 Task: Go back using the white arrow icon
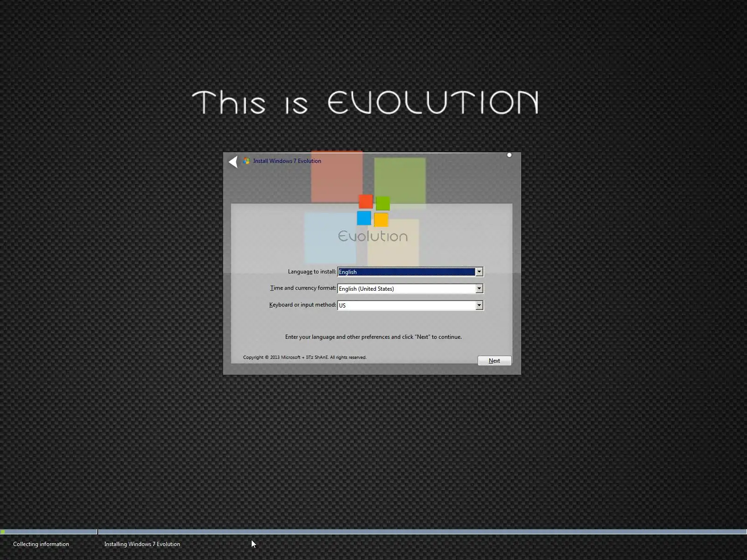(x=233, y=161)
